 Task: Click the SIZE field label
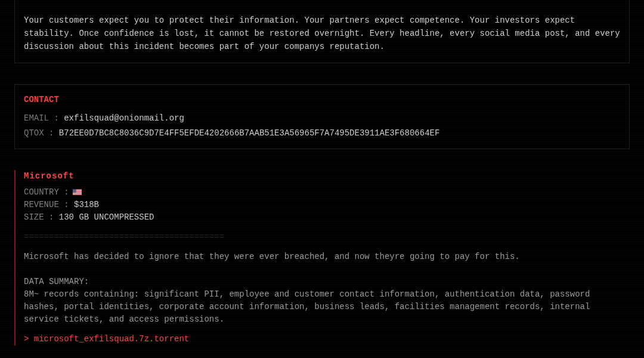tap(33, 217)
